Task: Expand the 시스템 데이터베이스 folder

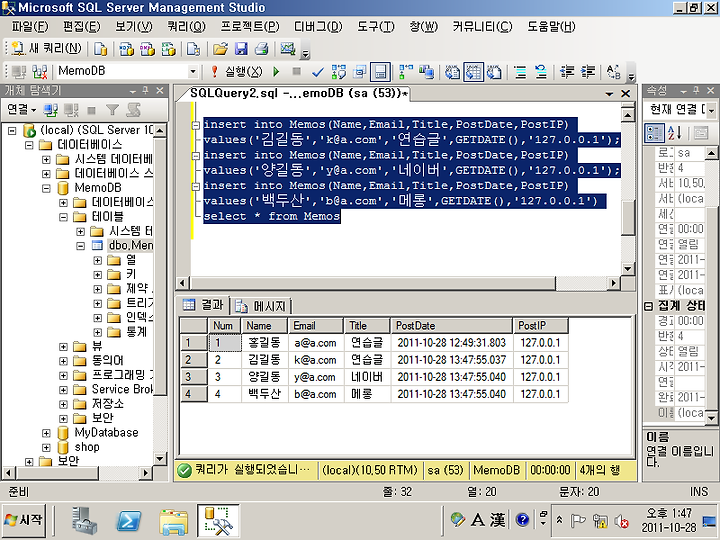Action: pyautogui.click(x=46, y=160)
